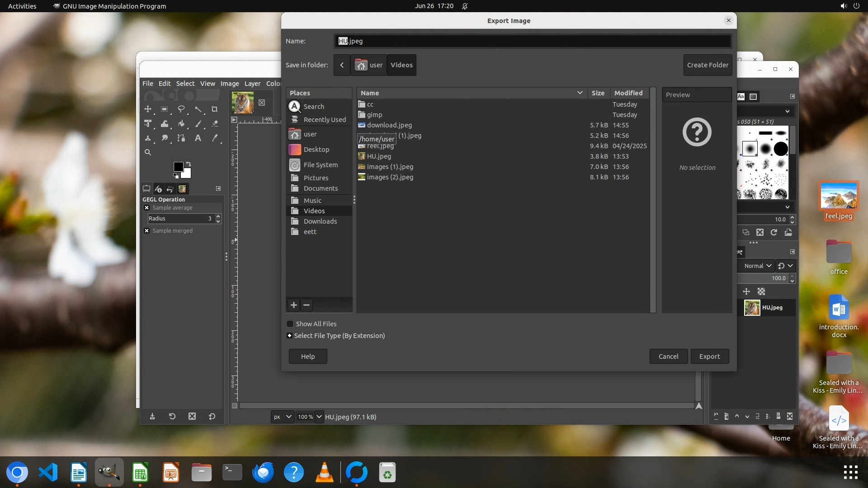The height and width of the screenshot is (488, 868).
Task: Open the 100% zoom level dropdown
Action: 319,417
